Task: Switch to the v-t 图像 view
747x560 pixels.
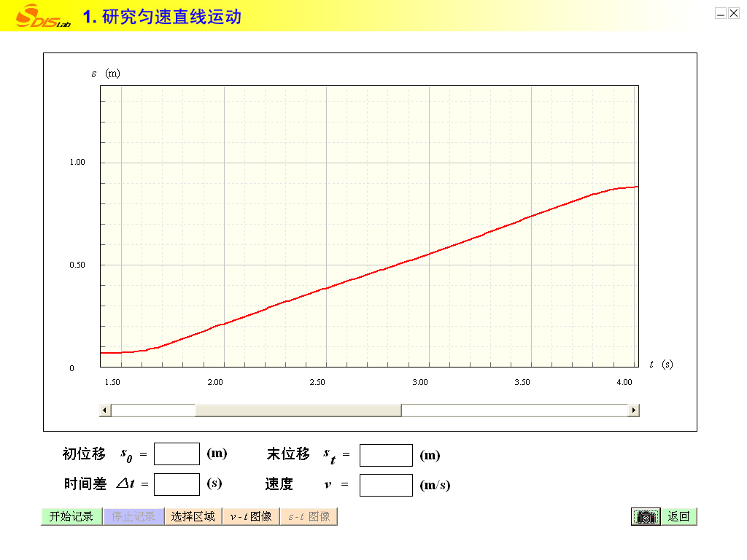Action: pos(251,516)
